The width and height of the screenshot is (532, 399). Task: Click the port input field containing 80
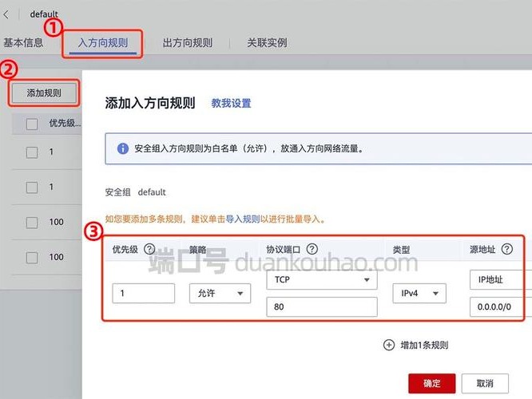tap(322, 306)
